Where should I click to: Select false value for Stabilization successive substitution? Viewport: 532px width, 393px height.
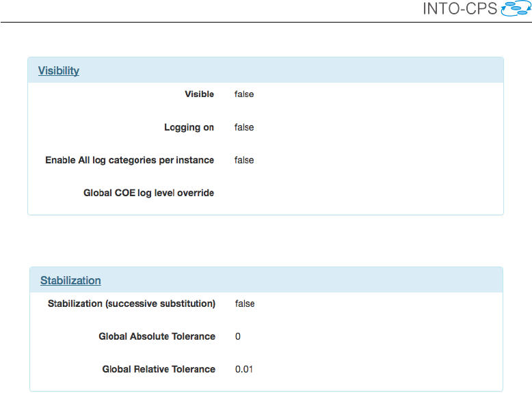pos(245,303)
